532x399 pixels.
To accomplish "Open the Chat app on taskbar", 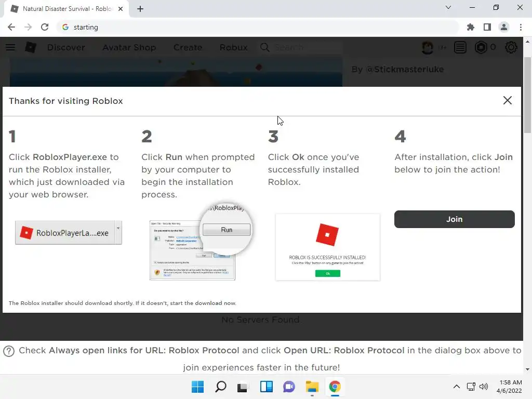I will click(x=289, y=387).
